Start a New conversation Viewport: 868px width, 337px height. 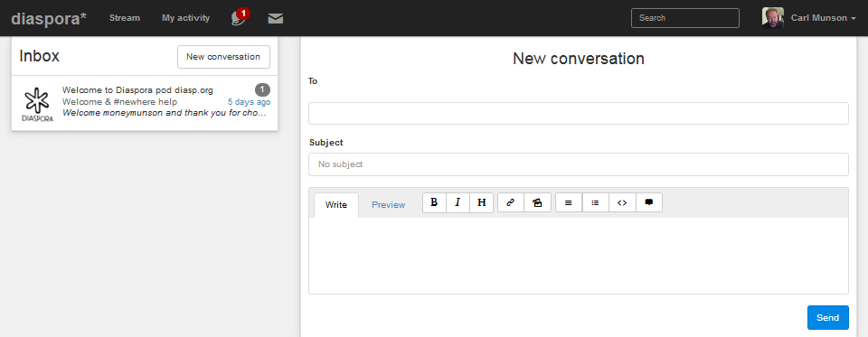(x=223, y=57)
